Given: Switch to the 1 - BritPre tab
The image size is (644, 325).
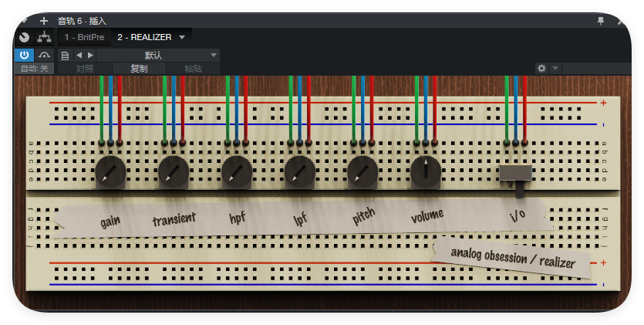Looking at the screenshot, I should click(x=84, y=37).
